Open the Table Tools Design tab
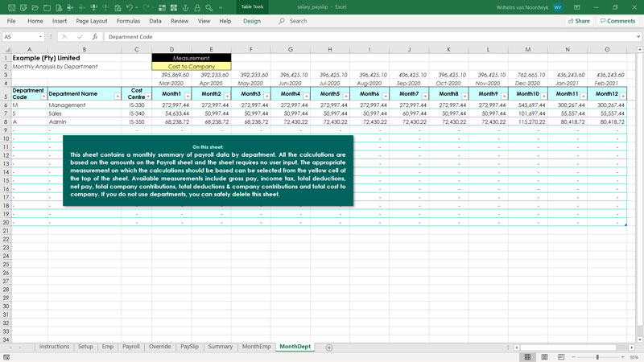The height and width of the screenshot is (362, 644). tap(252, 21)
